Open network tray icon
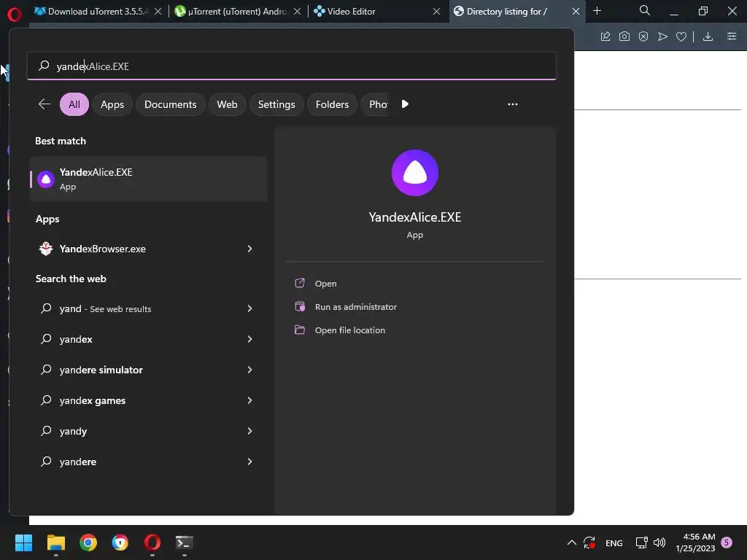The height and width of the screenshot is (560, 747). (642, 542)
